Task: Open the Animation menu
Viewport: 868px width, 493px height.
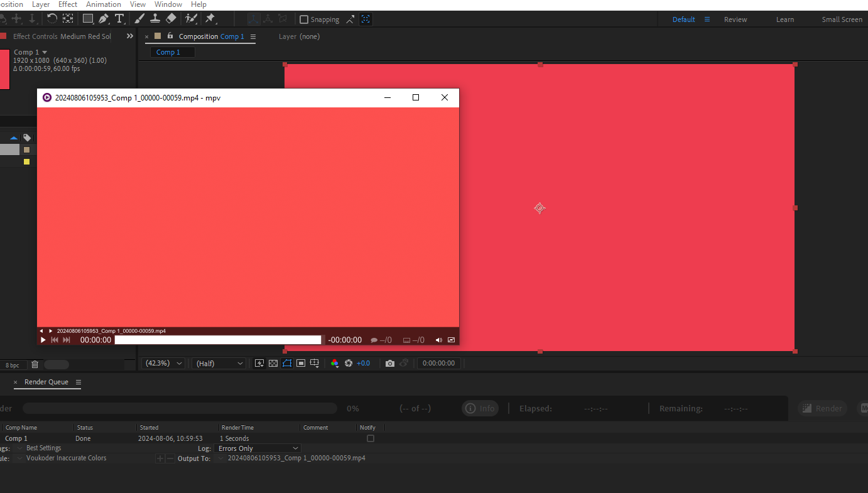Action: (x=104, y=4)
